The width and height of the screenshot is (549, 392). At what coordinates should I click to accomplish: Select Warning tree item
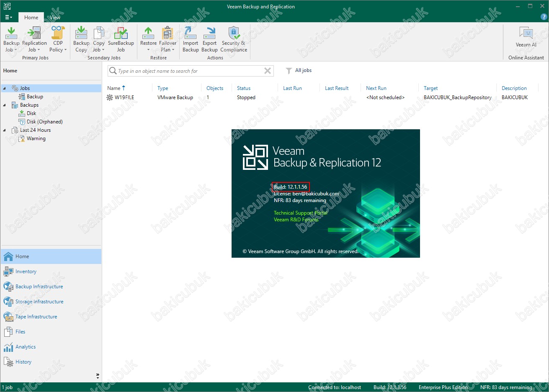click(x=36, y=138)
